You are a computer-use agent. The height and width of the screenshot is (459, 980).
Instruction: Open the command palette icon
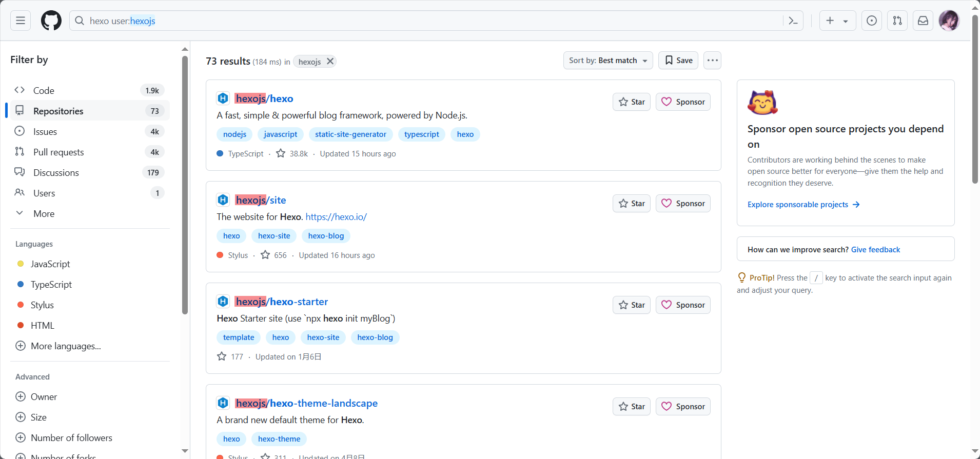click(x=793, y=21)
